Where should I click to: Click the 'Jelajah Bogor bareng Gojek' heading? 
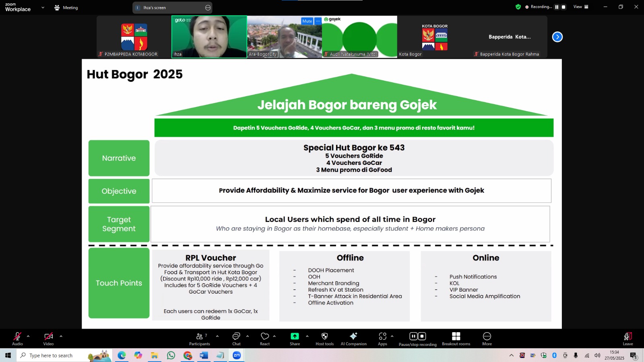click(347, 105)
